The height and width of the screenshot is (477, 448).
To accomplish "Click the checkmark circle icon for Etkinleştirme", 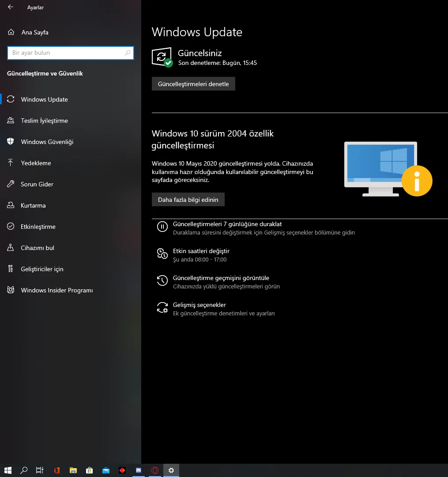I will pos(11,226).
